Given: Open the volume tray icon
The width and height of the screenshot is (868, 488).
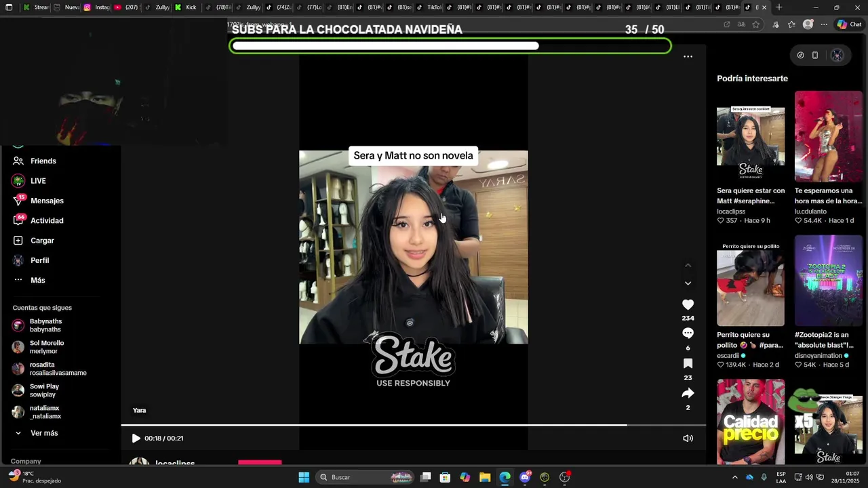Looking at the screenshot, I should coord(808,477).
